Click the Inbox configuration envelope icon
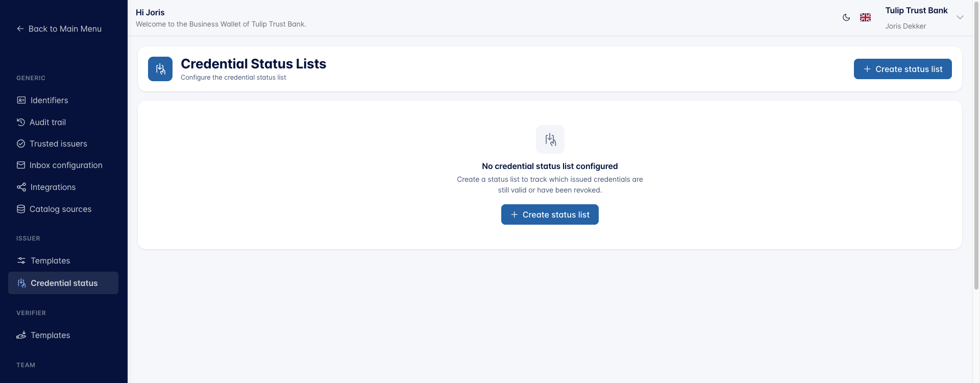The width and height of the screenshot is (980, 383). click(21, 165)
